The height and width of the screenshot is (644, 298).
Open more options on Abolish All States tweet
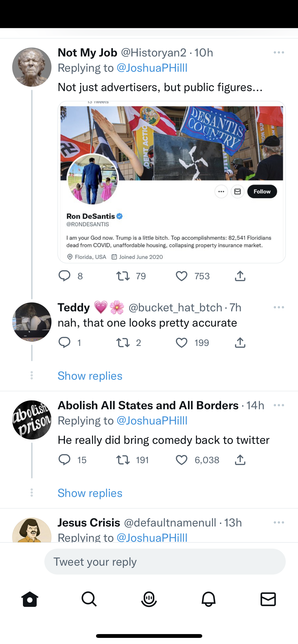(279, 405)
